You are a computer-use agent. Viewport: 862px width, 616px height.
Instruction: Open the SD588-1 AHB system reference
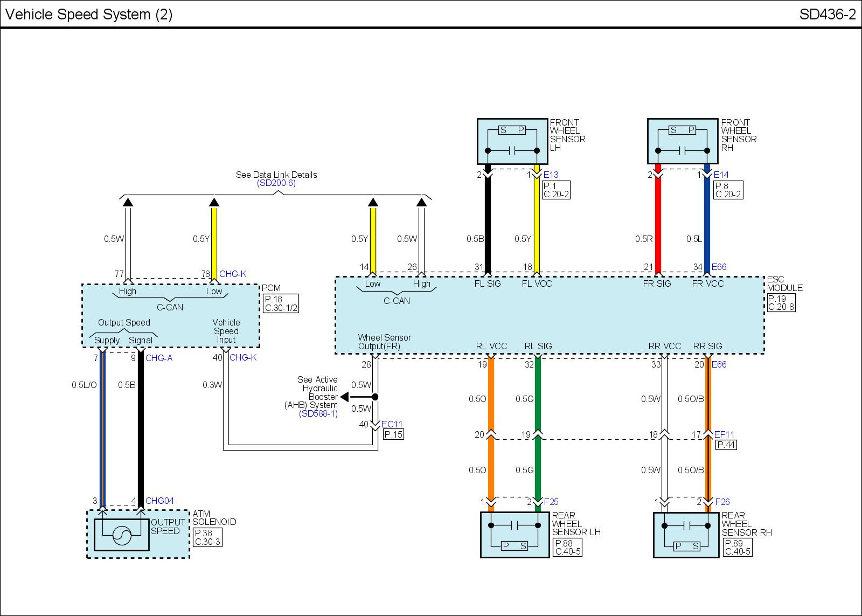[318, 414]
